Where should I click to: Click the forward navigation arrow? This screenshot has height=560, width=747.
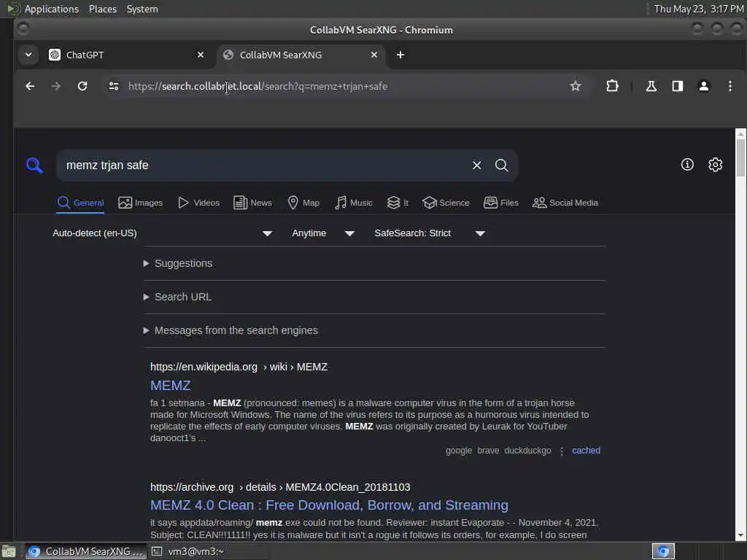(55, 86)
